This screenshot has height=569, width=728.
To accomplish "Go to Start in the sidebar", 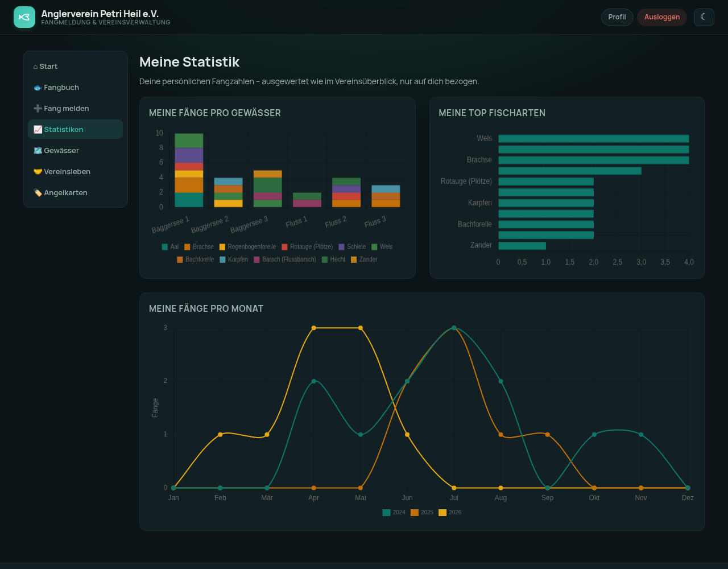I will point(75,66).
